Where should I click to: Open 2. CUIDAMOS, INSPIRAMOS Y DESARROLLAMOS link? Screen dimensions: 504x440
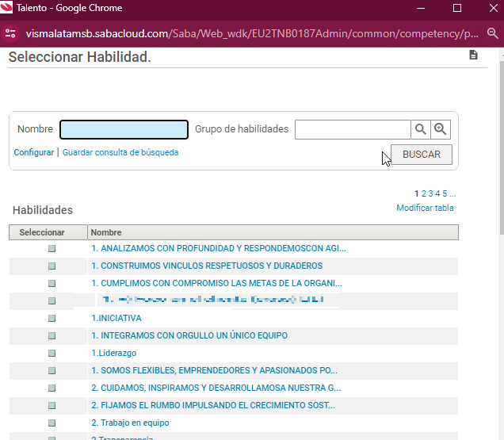tap(216, 388)
